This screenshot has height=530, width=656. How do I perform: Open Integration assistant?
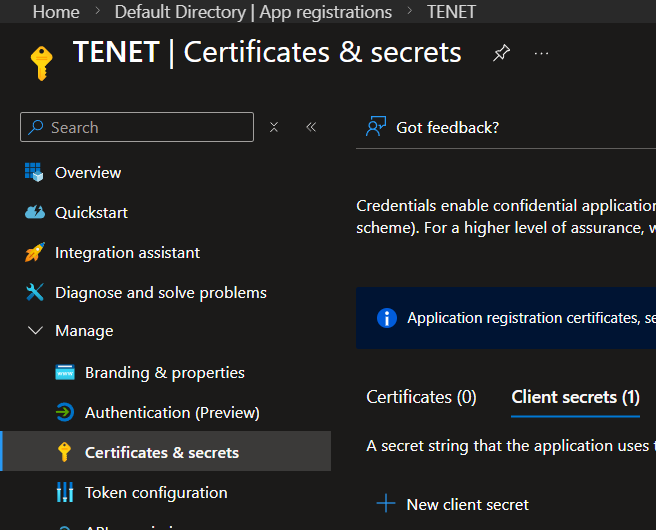[128, 253]
